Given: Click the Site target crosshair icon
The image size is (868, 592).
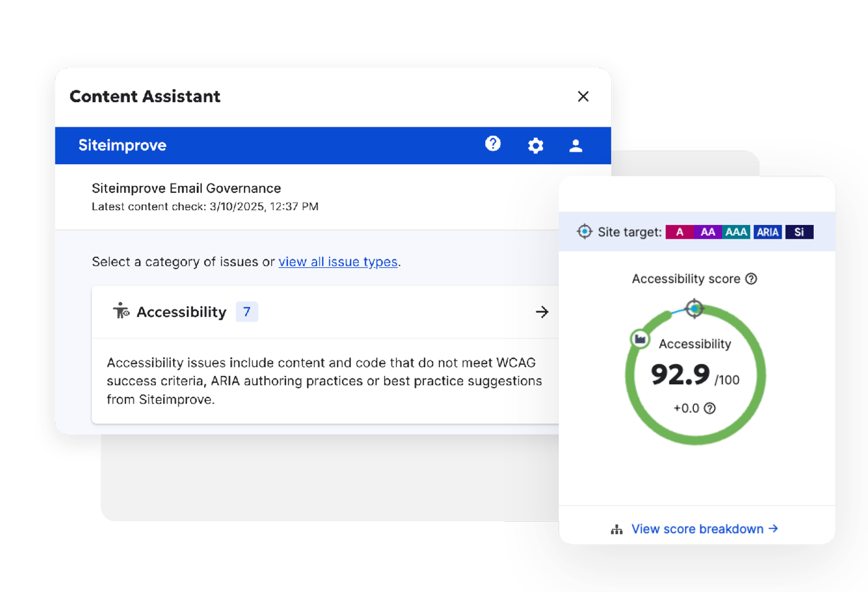Looking at the screenshot, I should [584, 232].
